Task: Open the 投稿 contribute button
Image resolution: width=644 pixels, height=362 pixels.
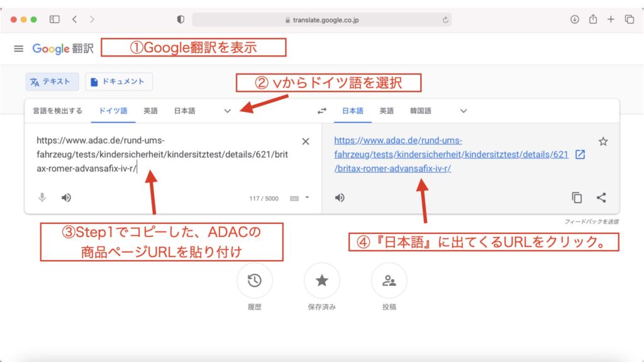Action: (x=389, y=281)
